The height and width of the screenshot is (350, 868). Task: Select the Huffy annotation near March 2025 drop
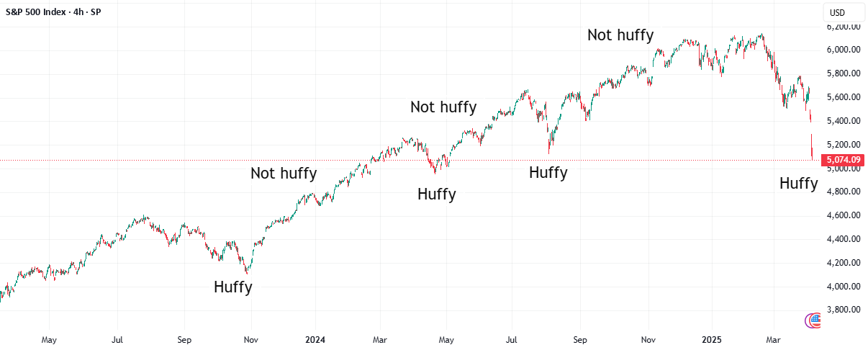(799, 184)
